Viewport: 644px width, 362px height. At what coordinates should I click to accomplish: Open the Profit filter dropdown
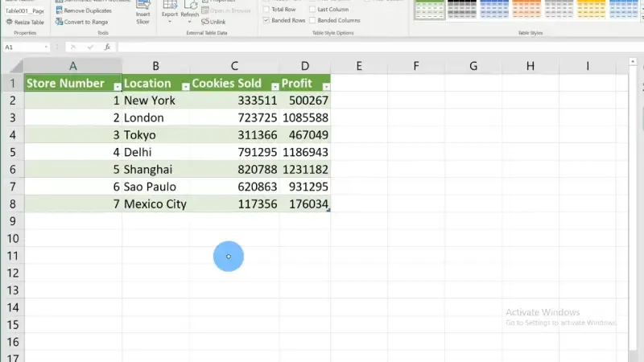(326, 87)
